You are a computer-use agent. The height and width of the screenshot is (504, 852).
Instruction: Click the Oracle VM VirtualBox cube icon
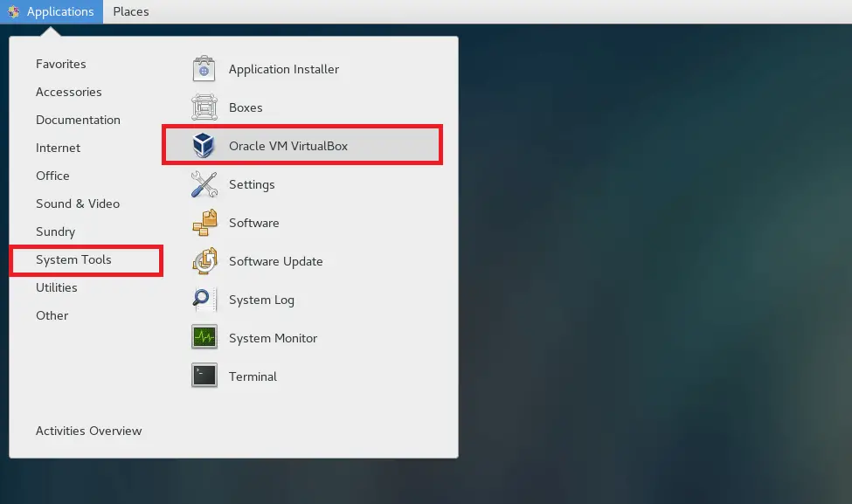(204, 146)
